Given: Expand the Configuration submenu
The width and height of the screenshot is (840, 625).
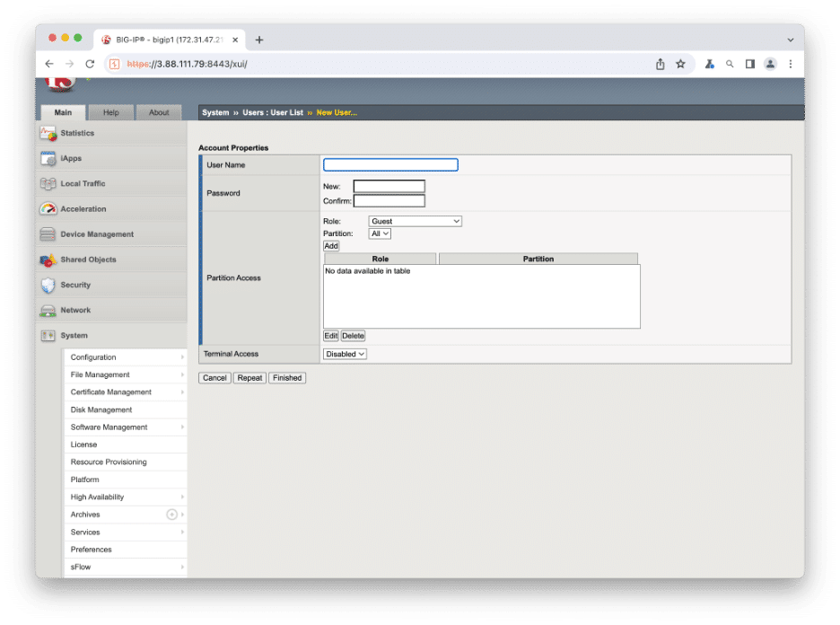Looking at the screenshot, I should [182, 357].
